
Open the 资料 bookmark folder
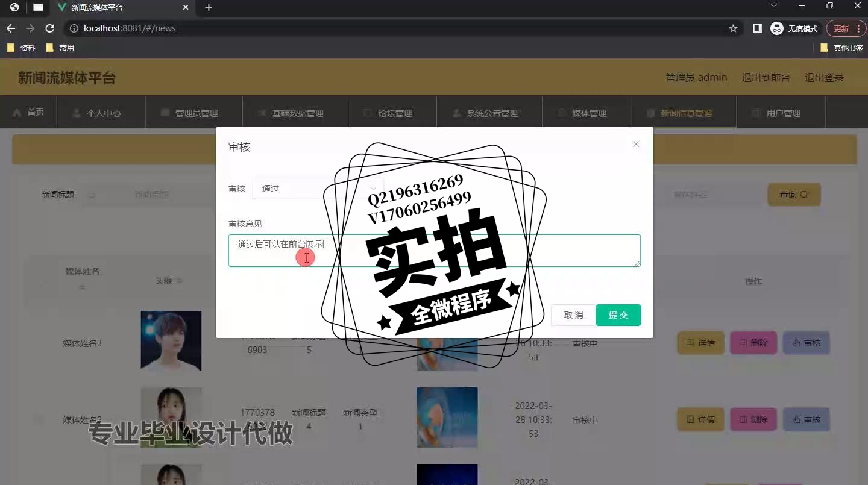[20, 48]
